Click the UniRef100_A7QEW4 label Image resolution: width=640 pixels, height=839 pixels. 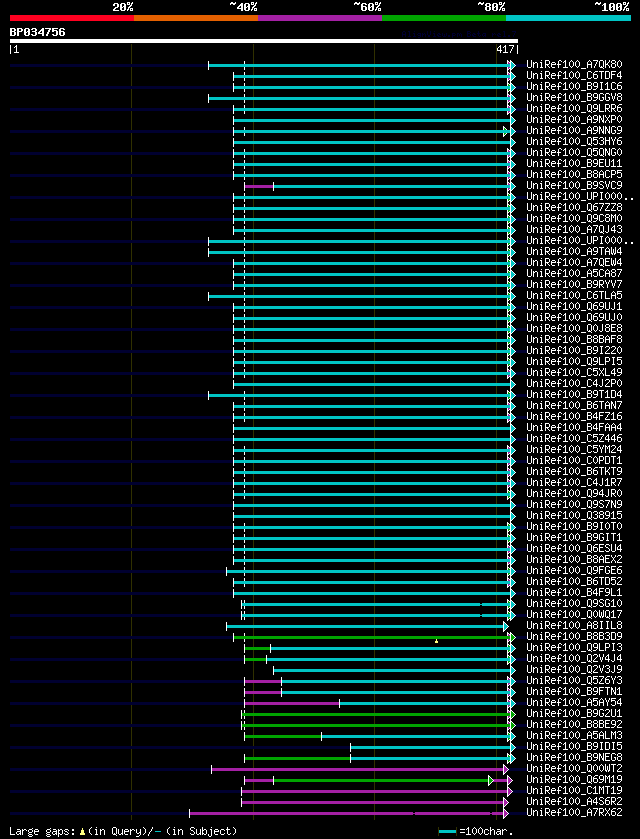coord(574,263)
